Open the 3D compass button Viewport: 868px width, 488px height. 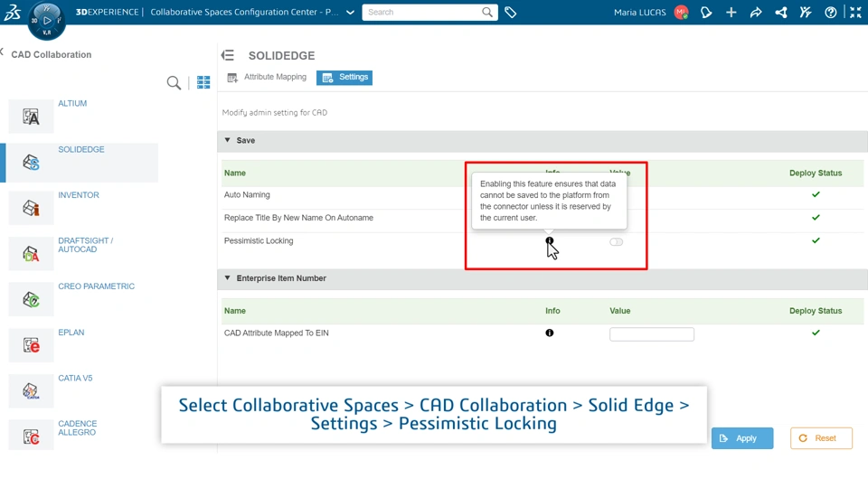[46, 20]
